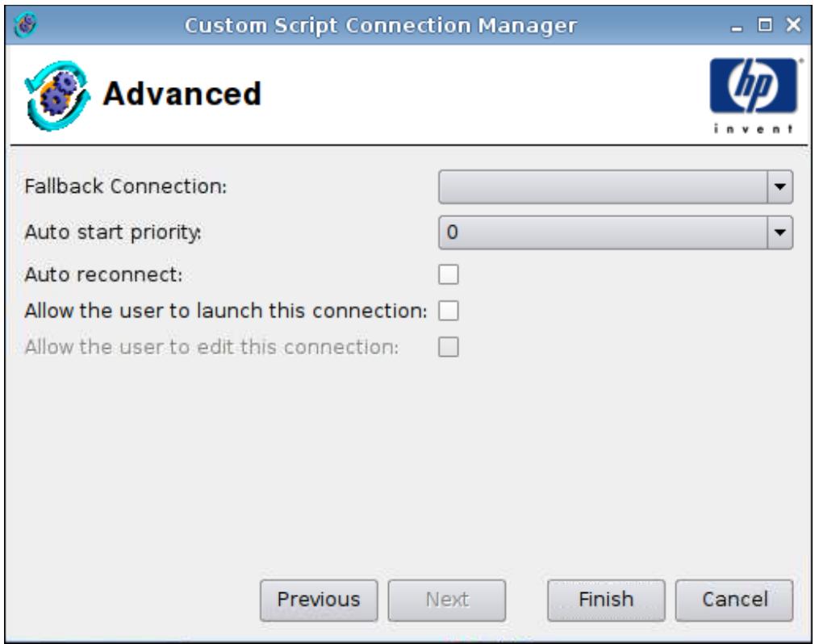Click the Auto start priority label
Image resolution: width=819 pixels, height=644 pixels.
coord(113,232)
